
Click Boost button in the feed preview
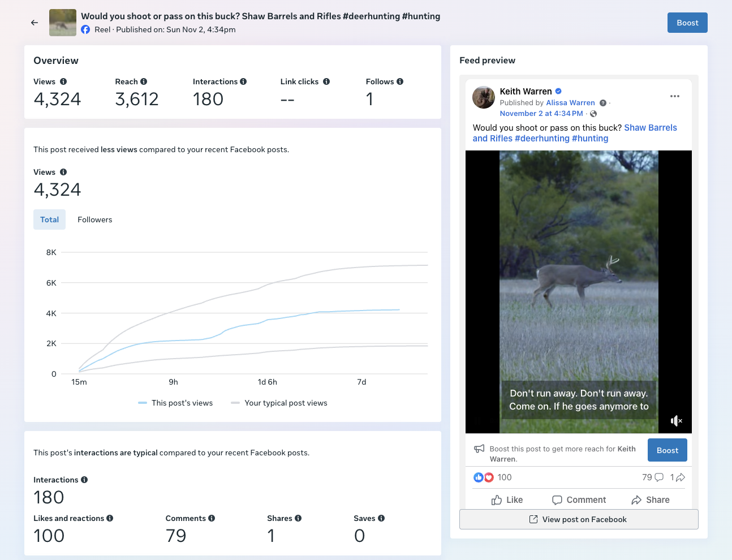668,450
